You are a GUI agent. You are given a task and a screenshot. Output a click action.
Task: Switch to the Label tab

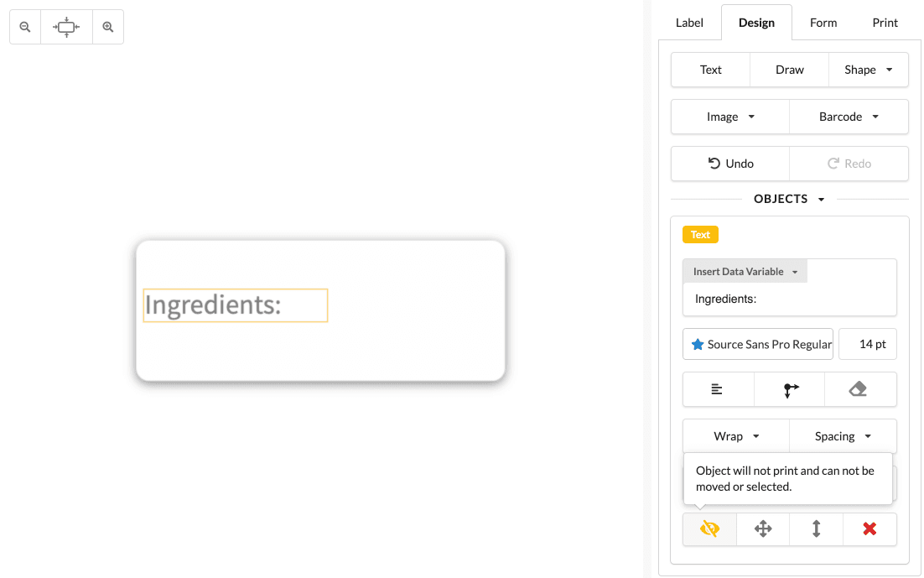(x=689, y=23)
